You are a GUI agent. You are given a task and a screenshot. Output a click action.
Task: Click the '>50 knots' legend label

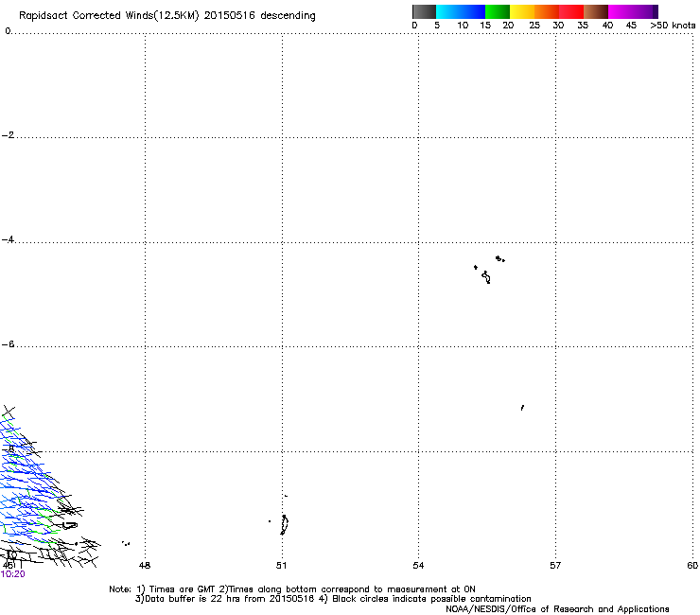coord(673,26)
